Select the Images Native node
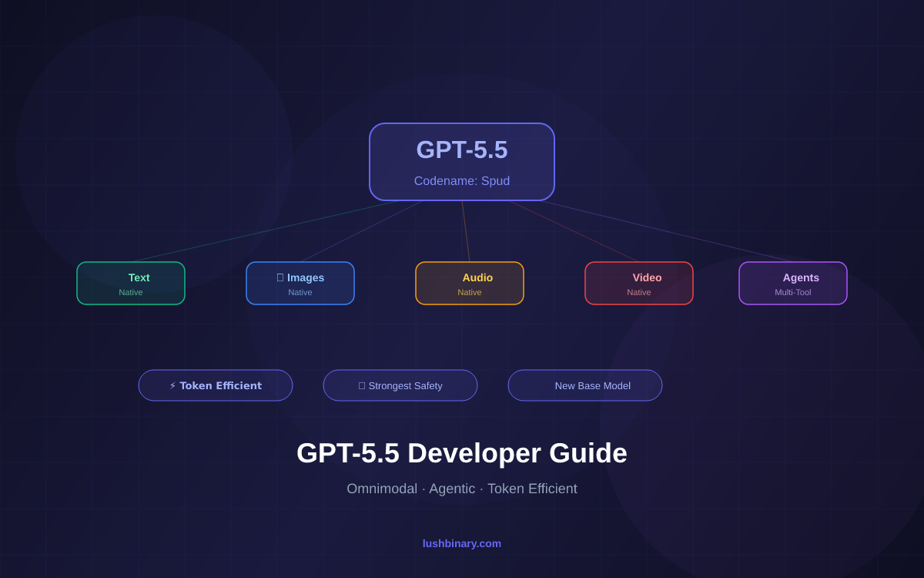Screen dimensions: 924x578 [x=300, y=284]
